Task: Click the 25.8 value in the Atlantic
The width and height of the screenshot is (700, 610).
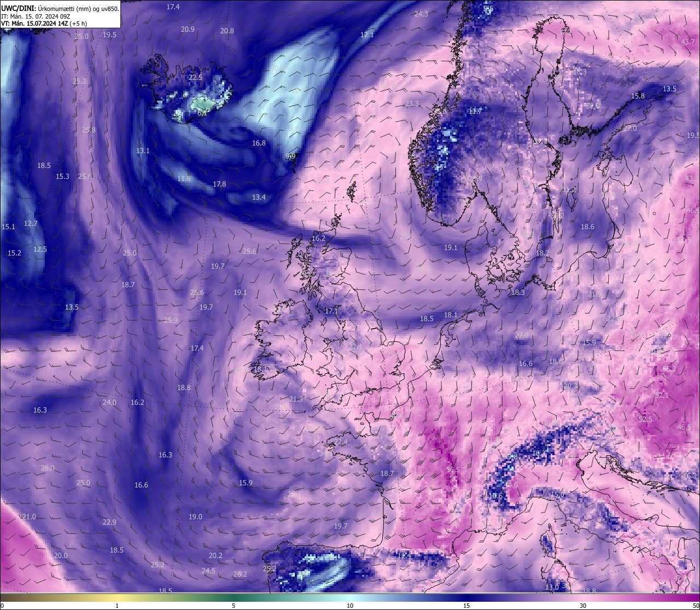Action: tap(89, 130)
